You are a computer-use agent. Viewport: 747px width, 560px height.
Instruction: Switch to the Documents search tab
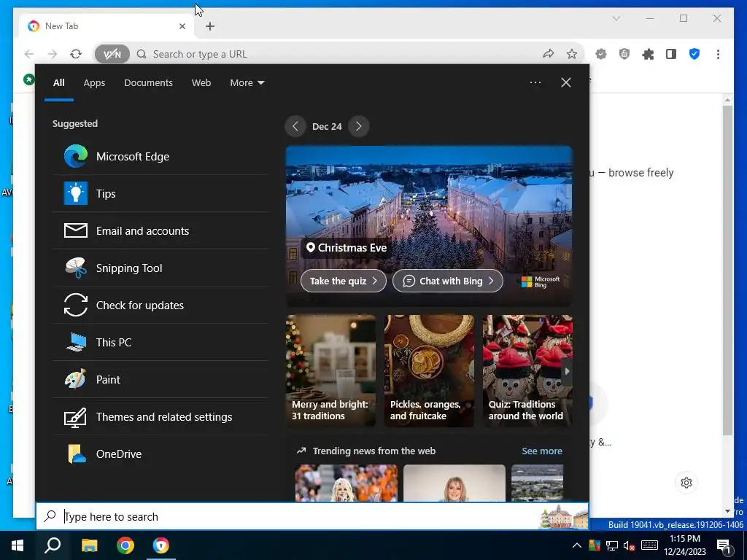[x=148, y=83]
